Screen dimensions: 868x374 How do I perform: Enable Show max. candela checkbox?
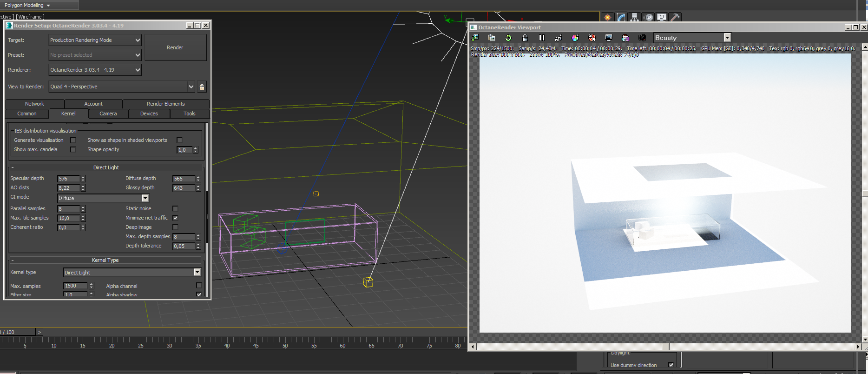(73, 149)
